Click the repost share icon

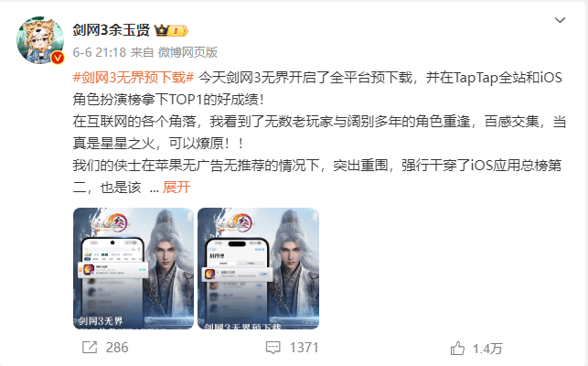coord(90,347)
